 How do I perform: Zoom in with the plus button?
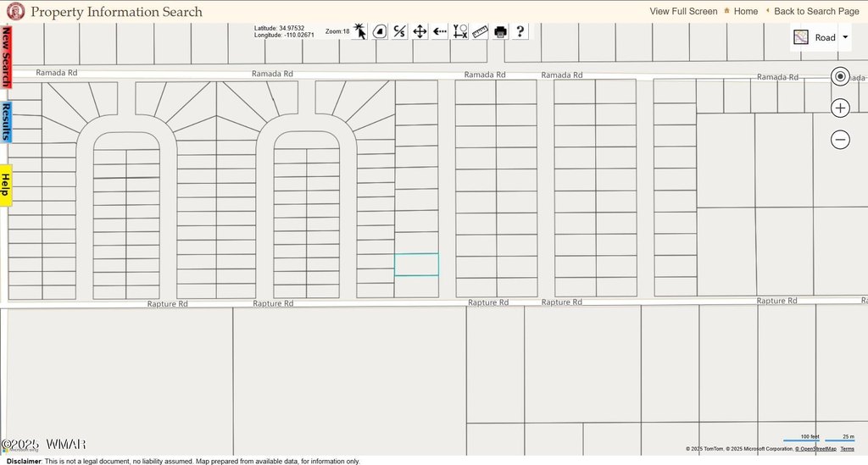click(x=840, y=108)
